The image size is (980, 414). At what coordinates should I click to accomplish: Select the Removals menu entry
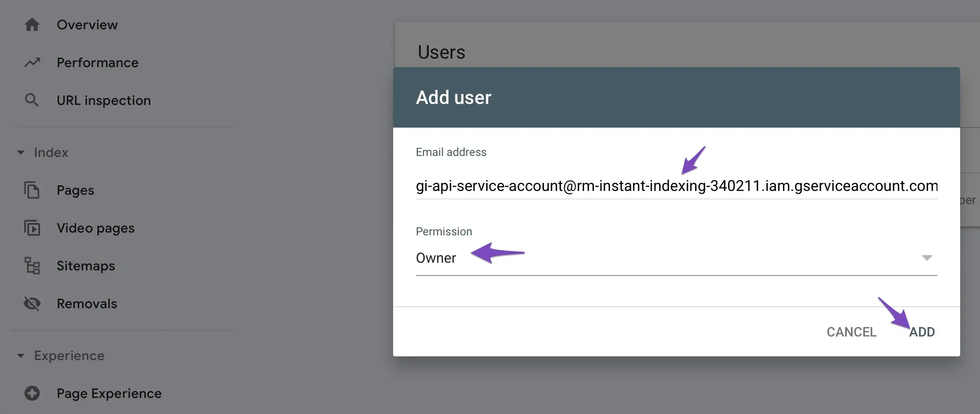[87, 303]
